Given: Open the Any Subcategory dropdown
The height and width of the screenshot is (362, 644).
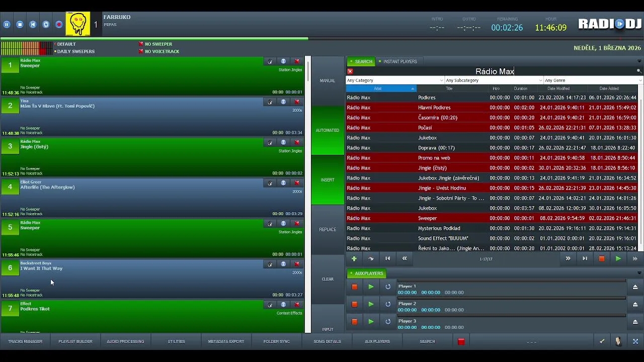Looking at the screenshot, I should coord(494,80).
